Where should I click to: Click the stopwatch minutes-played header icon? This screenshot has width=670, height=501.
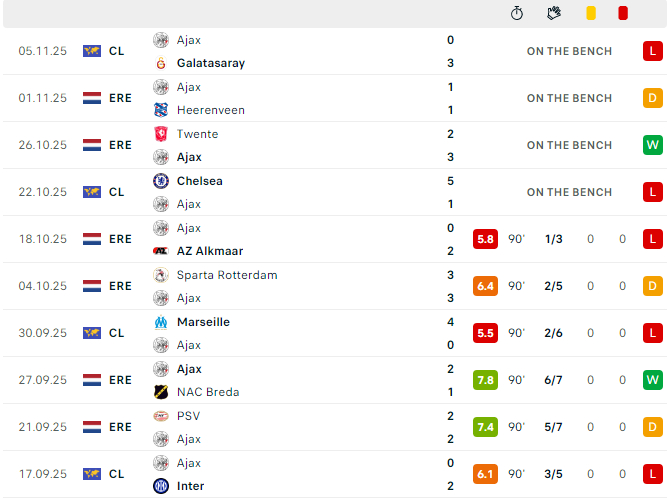[x=517, y=13]
